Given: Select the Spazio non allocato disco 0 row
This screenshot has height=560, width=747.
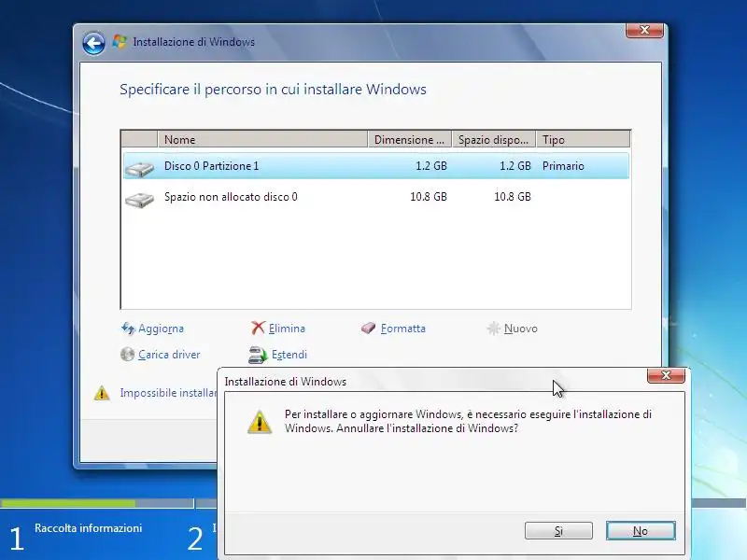Looking at the screenshot, I should [376, 197].
